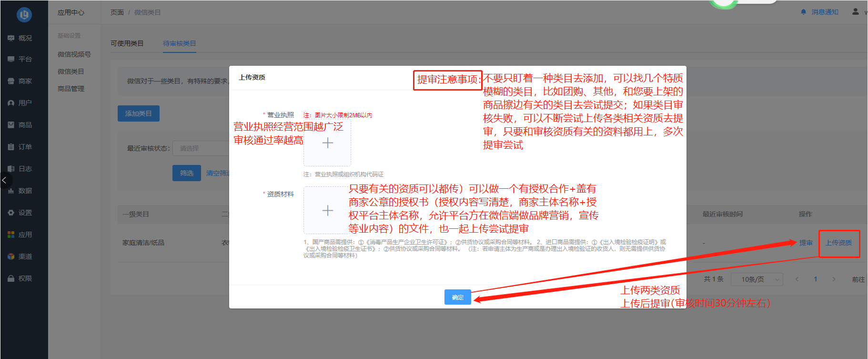868x359 pixels.
Task: Click the 一级类目 column header
Action: [136, 214]
